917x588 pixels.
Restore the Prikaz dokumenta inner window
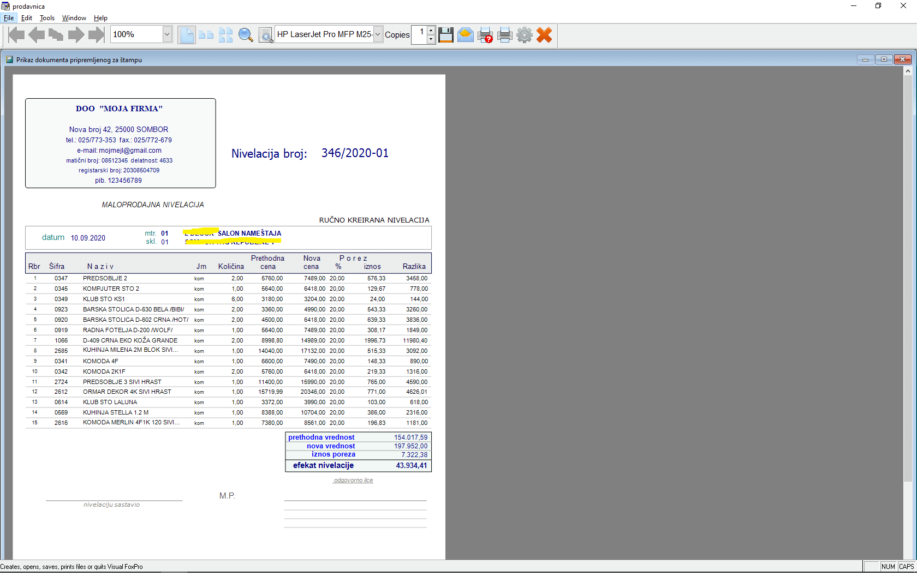[x=884, y=59]
